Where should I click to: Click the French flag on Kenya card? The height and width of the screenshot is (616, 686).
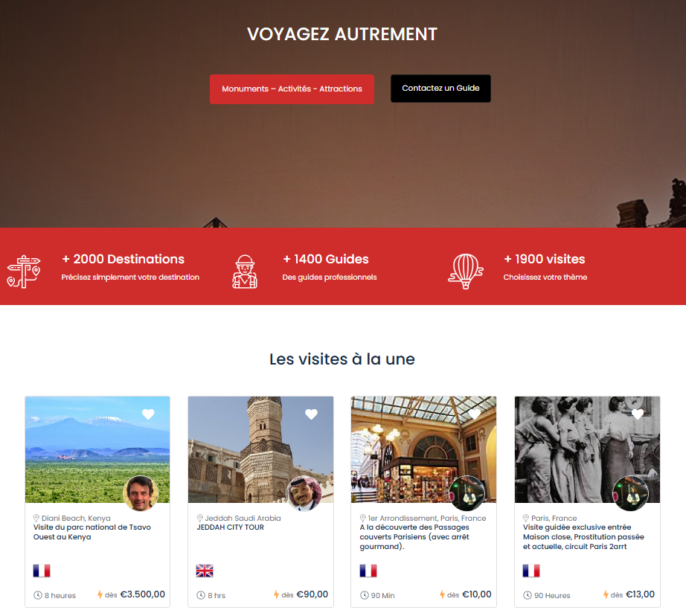coord(42,571)
